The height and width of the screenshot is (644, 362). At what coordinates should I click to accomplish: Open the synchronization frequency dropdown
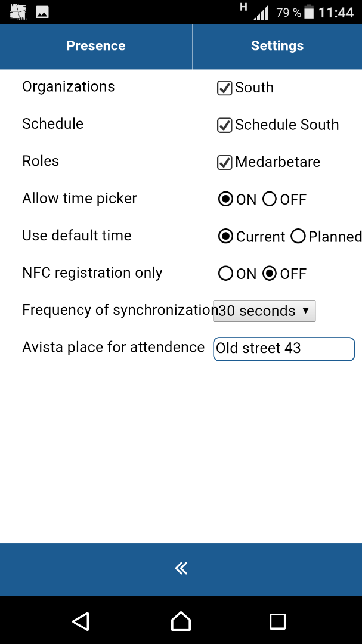click(264, 311)
